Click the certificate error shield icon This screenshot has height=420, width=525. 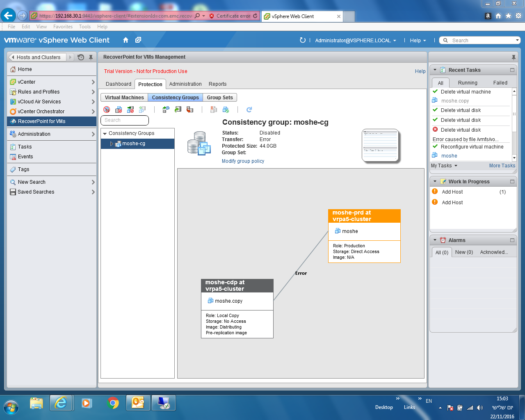pyautogui.click(x=212, y=16)
